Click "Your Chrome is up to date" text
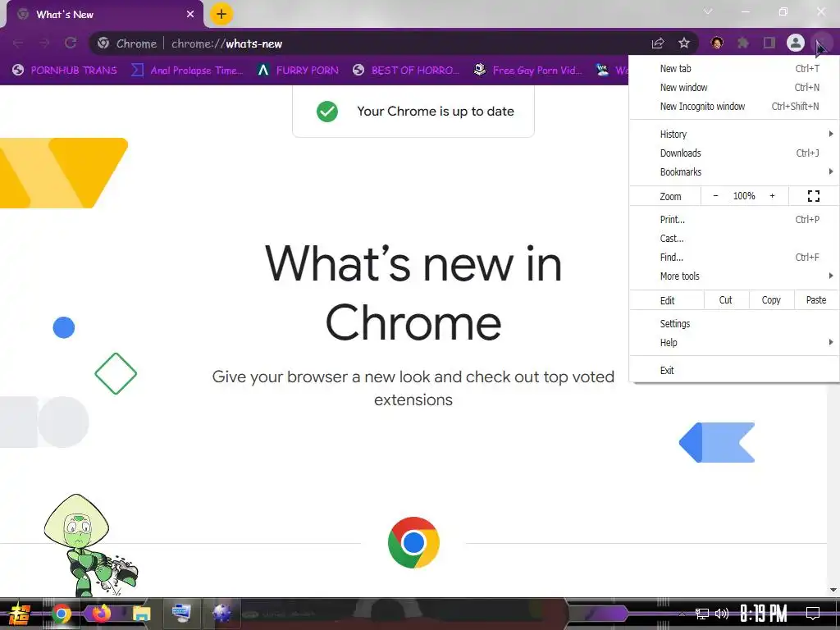 (436, 112)
